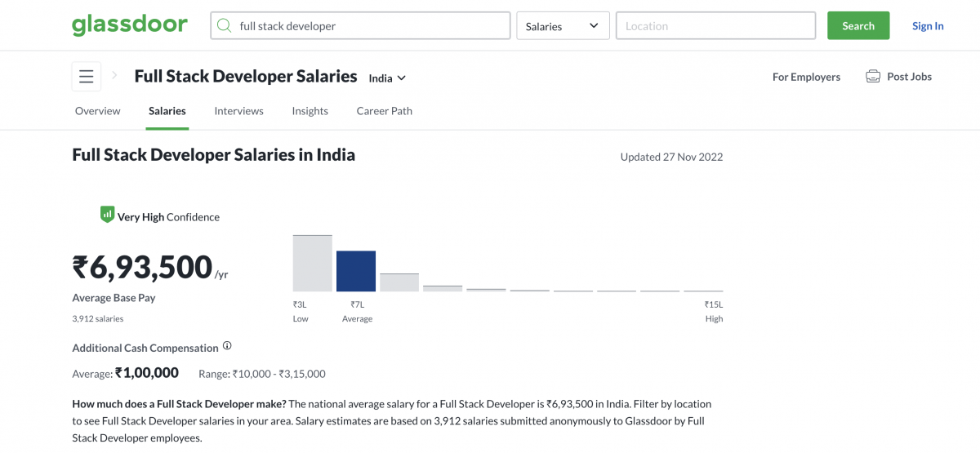Click the Updated 27 Nov 2022 text
980x453 pixels.
(x=671, y=157)
